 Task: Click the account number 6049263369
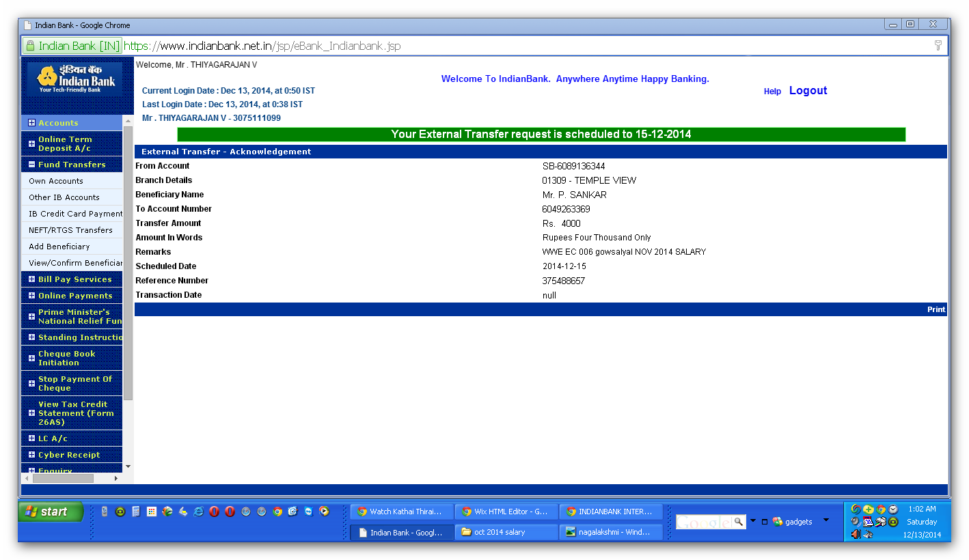tap(566, 209)
